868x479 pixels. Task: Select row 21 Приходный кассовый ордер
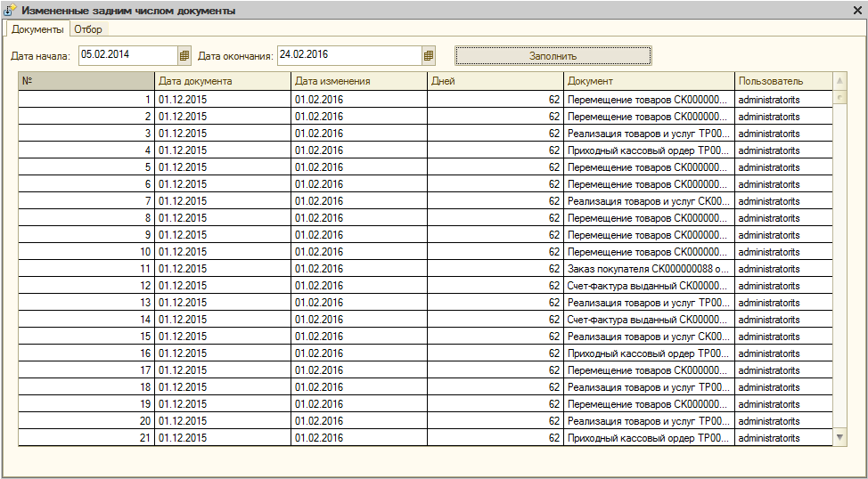click(x=649, y=437)
